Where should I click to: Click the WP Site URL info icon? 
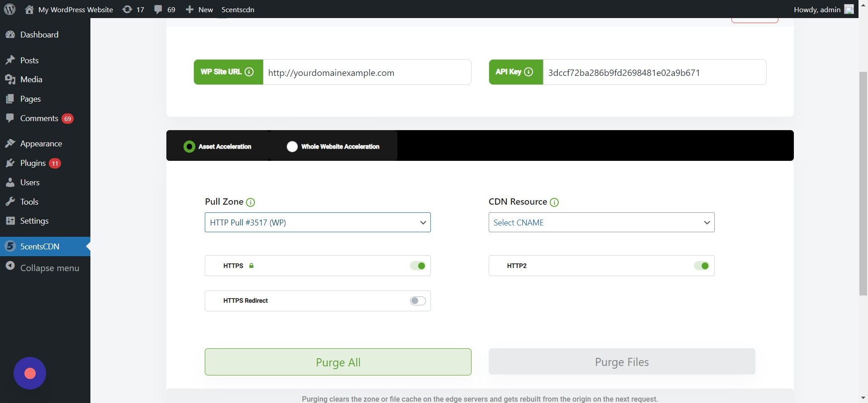click(x=249, y=72)
